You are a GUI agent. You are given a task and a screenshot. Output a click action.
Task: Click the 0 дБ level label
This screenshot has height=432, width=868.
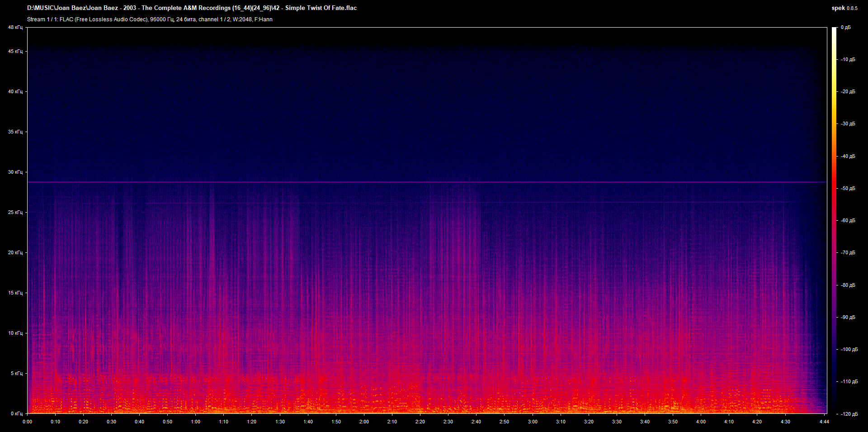tap(846, 28)
